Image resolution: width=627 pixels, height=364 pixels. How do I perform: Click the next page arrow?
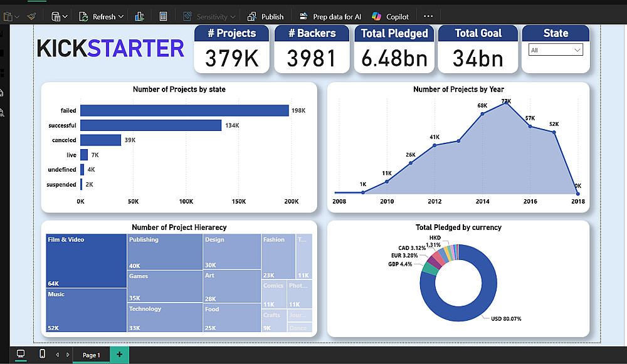tap(68, 355)
